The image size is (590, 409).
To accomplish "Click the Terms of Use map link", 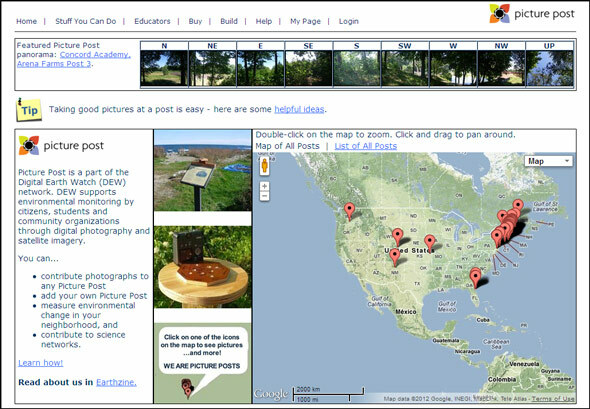I will (x=553, y=399).
